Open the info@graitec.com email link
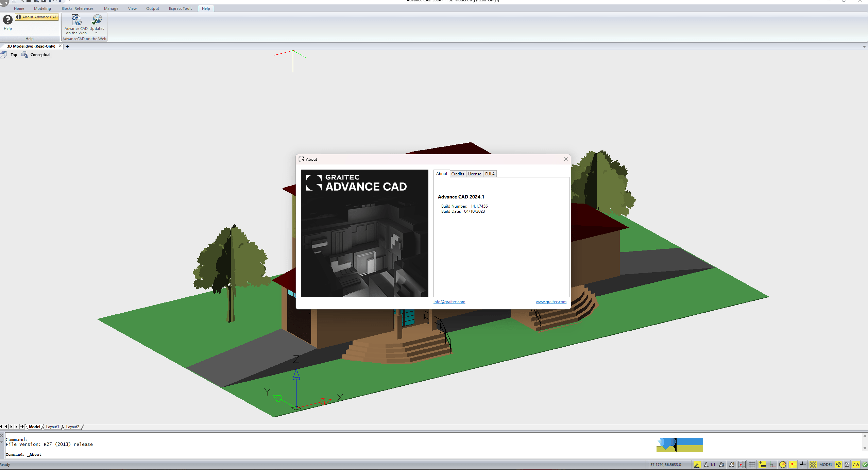 (449, 302)
